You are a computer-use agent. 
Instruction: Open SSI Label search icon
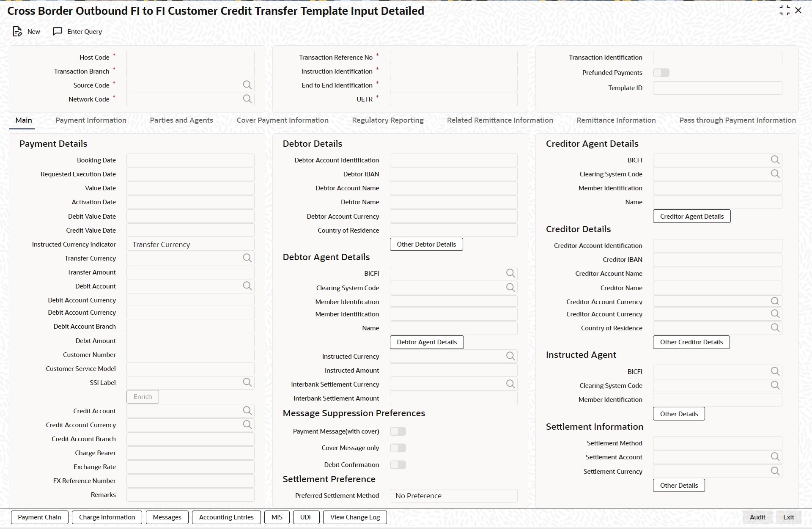pyautogui.click(x=247, y=383)
